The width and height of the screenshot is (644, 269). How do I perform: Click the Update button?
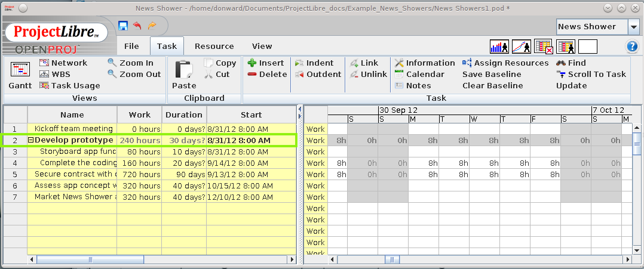click(571, 86)
